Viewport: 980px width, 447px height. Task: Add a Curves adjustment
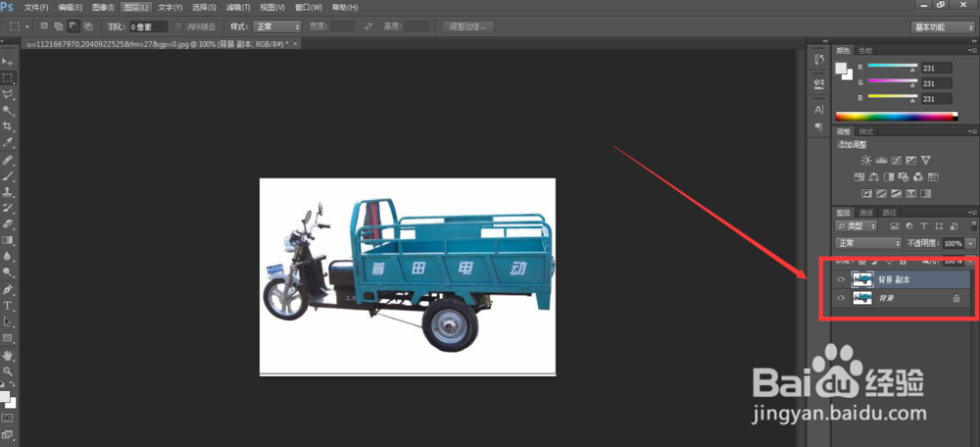tap(897, 160)
